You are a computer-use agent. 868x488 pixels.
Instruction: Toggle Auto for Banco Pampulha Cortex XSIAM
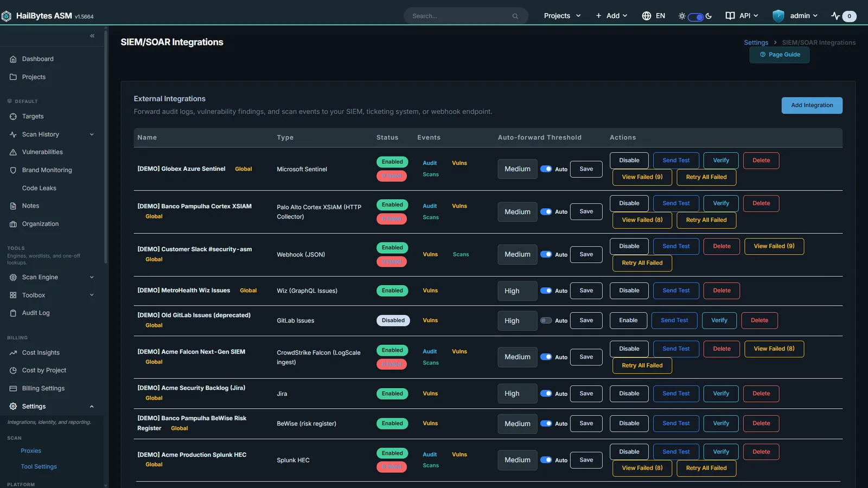point(546,211)
